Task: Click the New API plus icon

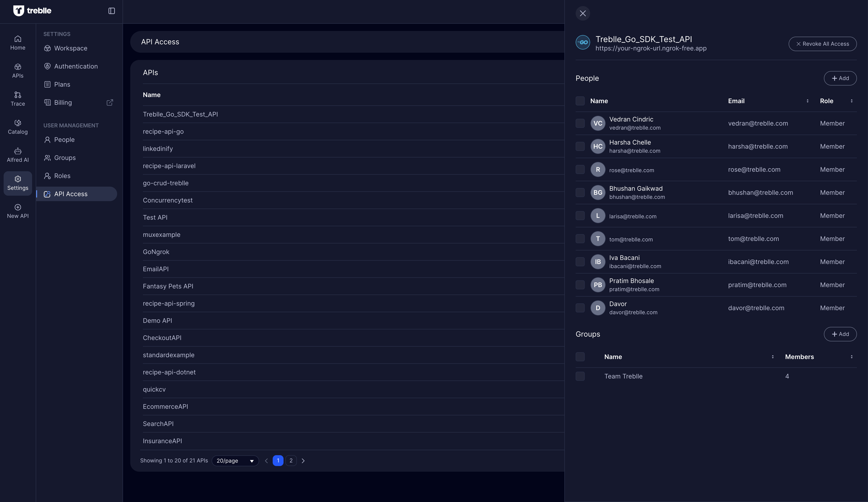Action: coord(18,207)
